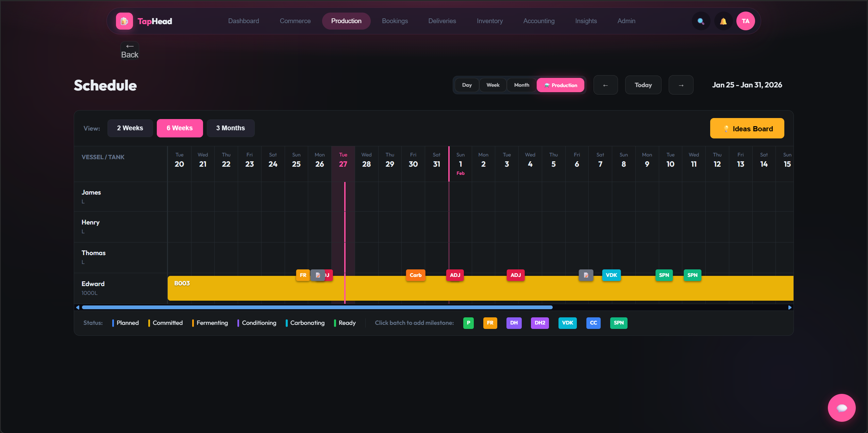
Task: Open the search icon in the top bar
Action: (x=700, y=21)
